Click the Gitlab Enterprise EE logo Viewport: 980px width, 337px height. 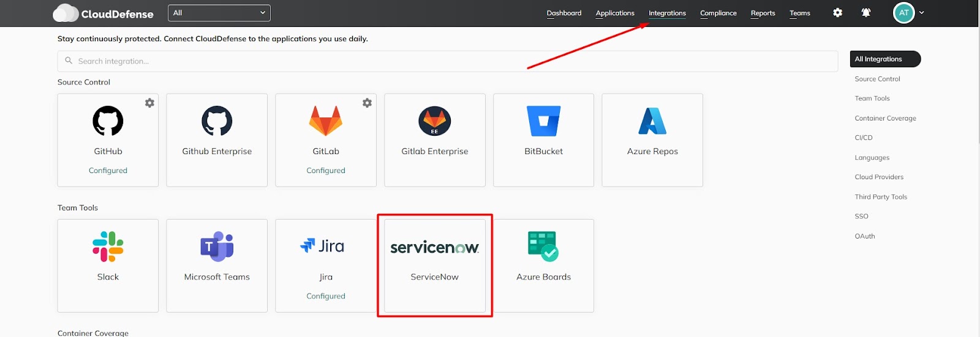click(x=435, y=120)
